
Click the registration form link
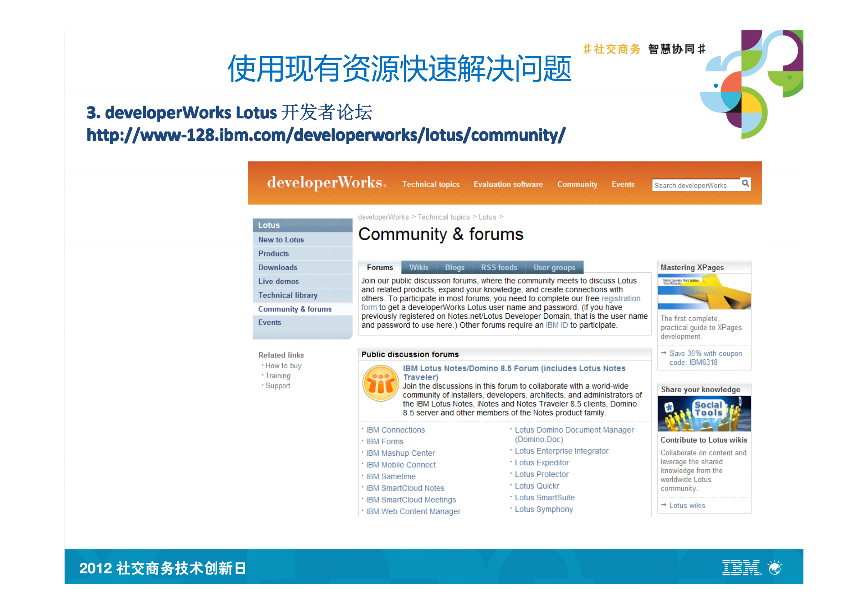(x=621, y=298)
